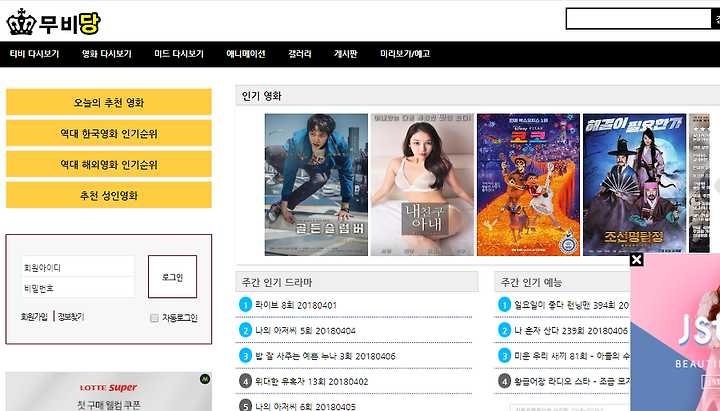The width and height of the screenshot is (720, 411).
Task: Open drama 위대한 유혹자 13회 20180402
Action: coord(311,382)
